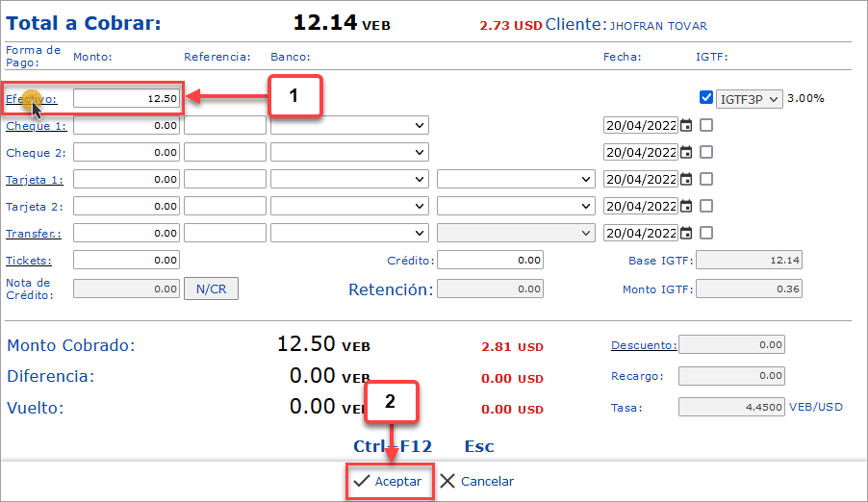
Task: Focus the Cheque 2 Monto field
Action: tap(126, 152)
